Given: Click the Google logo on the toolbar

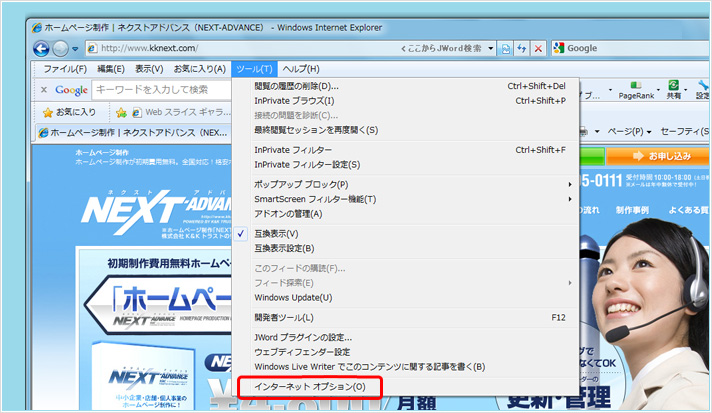Looking at the screenshot, I should tap(71, 90).
